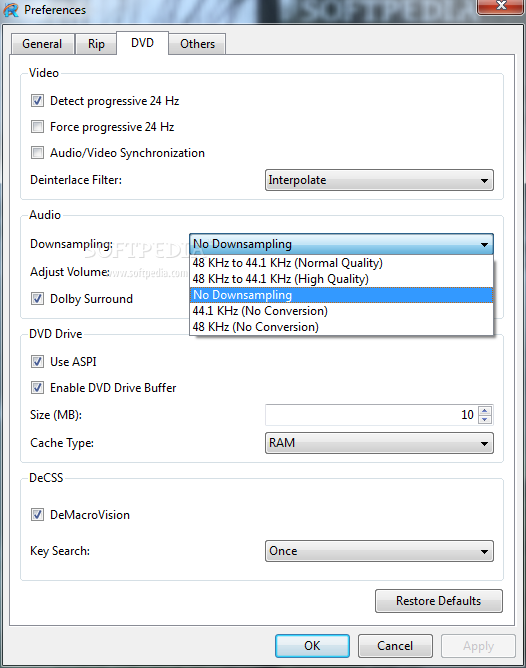
Task: Enable Force progressive 24 Hz
Action: click(x=37, y=127)
